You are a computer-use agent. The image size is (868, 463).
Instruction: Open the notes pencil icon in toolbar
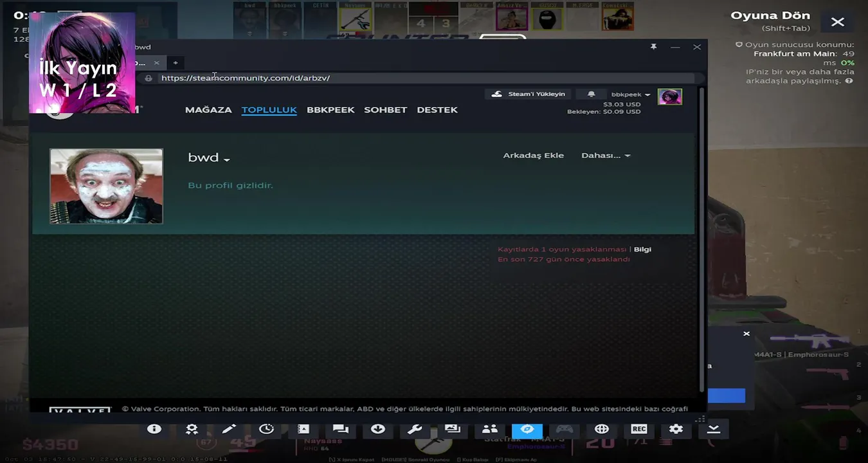pyautogui.click(x=229, y=429)
